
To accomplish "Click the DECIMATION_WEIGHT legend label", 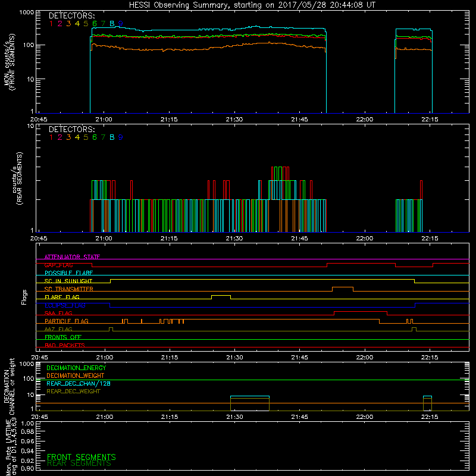I will click(76, 376).
